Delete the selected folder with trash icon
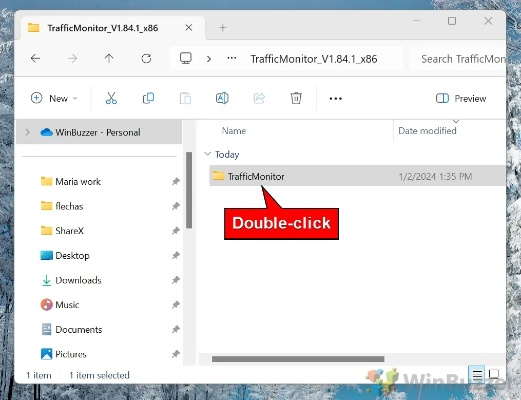Image resolution: width=521 pixels, height=400 pixels. click(x=296, y=98)
